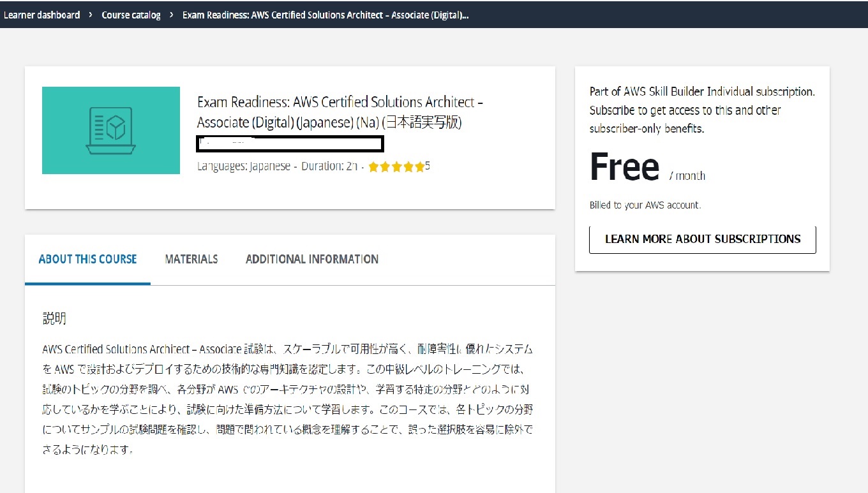Click the 'Billed to your AWS account' text

645,205
